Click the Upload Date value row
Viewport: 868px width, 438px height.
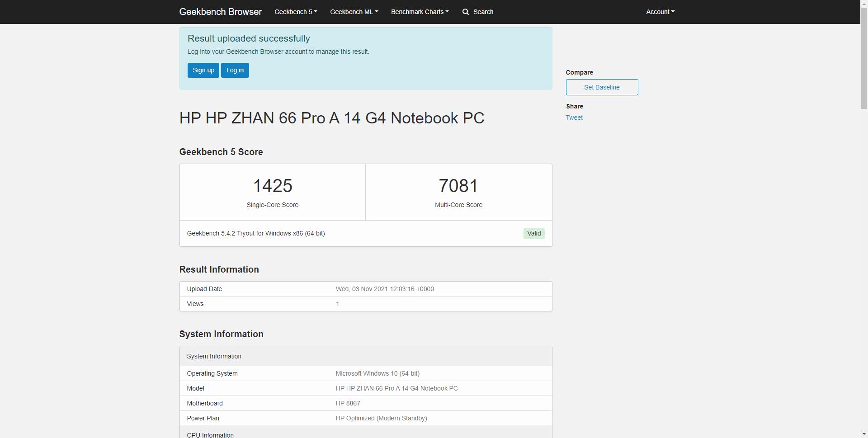click(384, 289)
